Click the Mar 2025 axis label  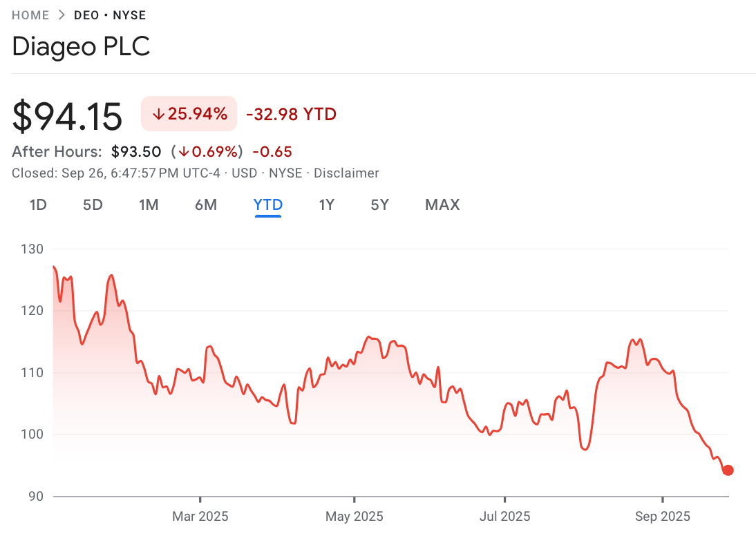tap(200, 516)
